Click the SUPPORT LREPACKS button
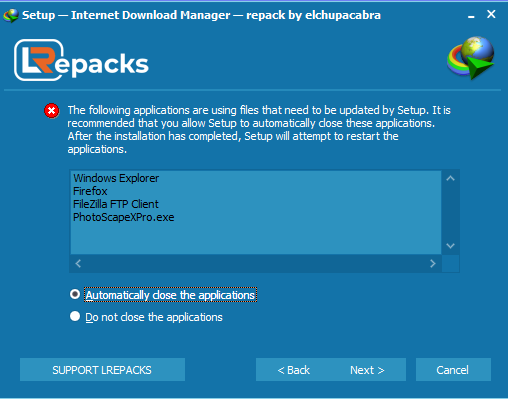508x399 pixels. tap(102, 370)
